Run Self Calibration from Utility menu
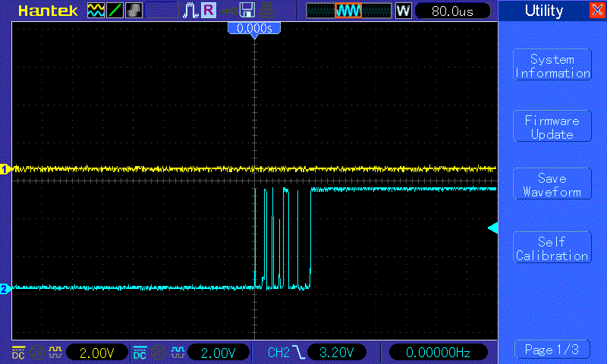This screenshot has height=364, width=607. [552, 249]
